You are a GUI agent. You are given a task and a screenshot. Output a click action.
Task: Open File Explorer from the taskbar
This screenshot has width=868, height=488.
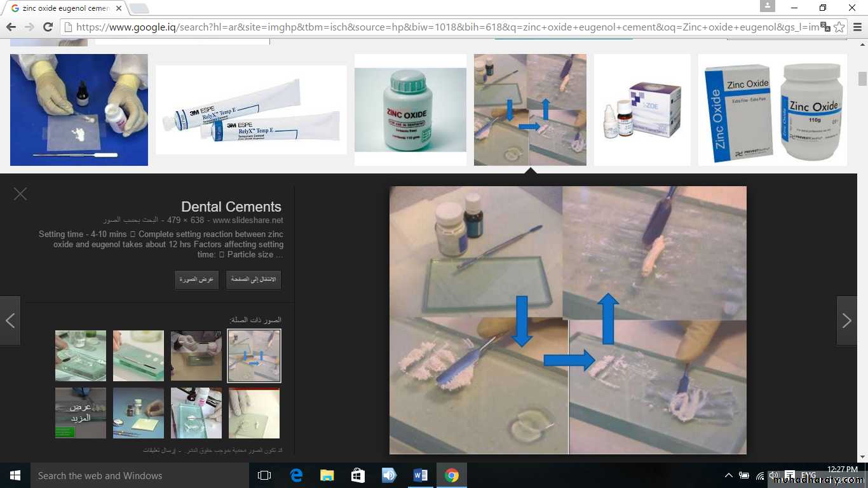pos(327,475)
